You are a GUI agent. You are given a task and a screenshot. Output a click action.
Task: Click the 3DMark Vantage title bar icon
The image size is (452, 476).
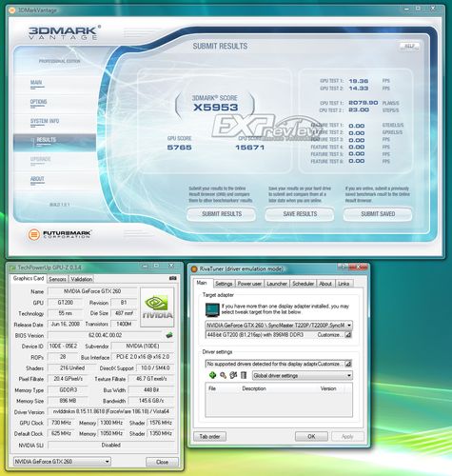[12, 10]
